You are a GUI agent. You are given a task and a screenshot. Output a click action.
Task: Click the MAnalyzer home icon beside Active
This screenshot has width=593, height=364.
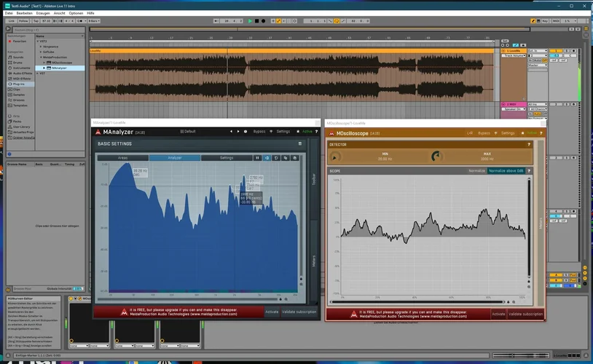click(x=298, y=132)
